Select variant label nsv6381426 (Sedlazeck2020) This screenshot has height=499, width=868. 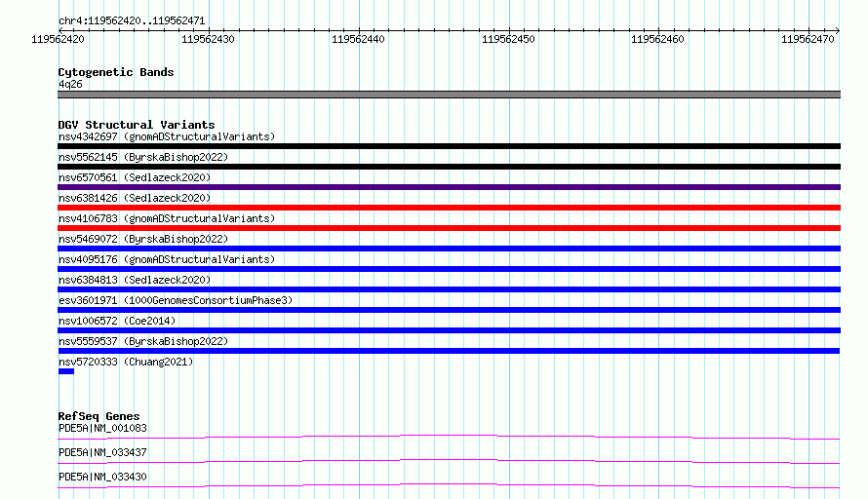click(135, 198)
